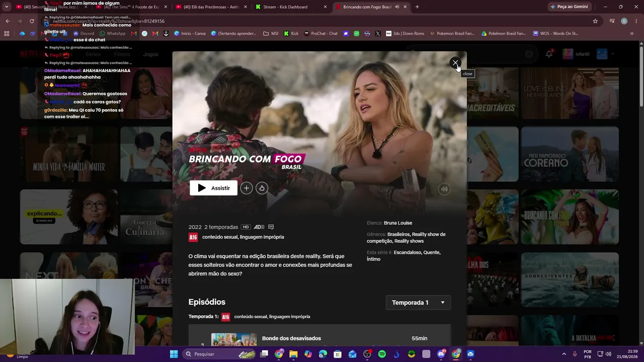The width and height of the screenshot is (644, 362).
Task: Show hidden system tray icons
Action: (x=563, y=354)
